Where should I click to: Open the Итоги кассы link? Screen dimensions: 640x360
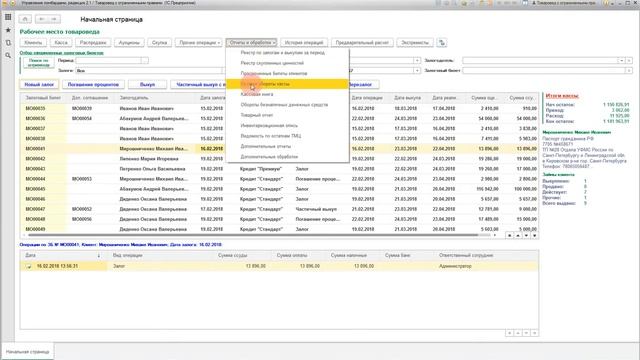562,96
